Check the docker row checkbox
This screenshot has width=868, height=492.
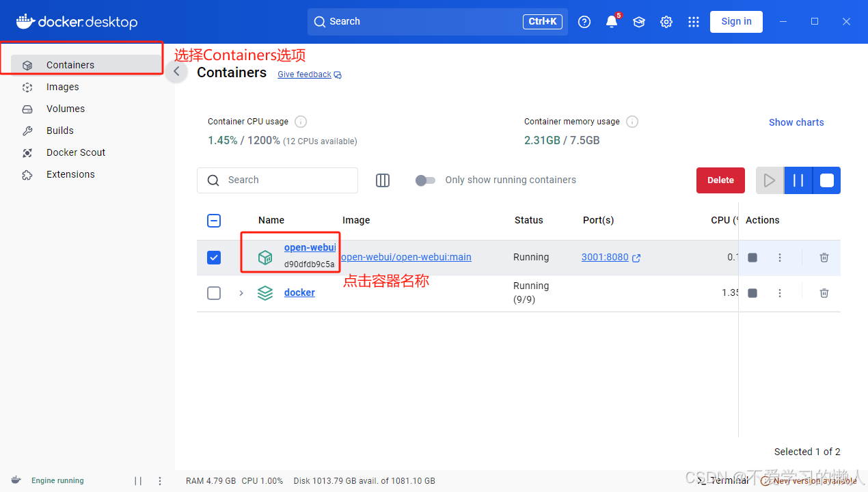pyautogui.click(x=214, y=293)
